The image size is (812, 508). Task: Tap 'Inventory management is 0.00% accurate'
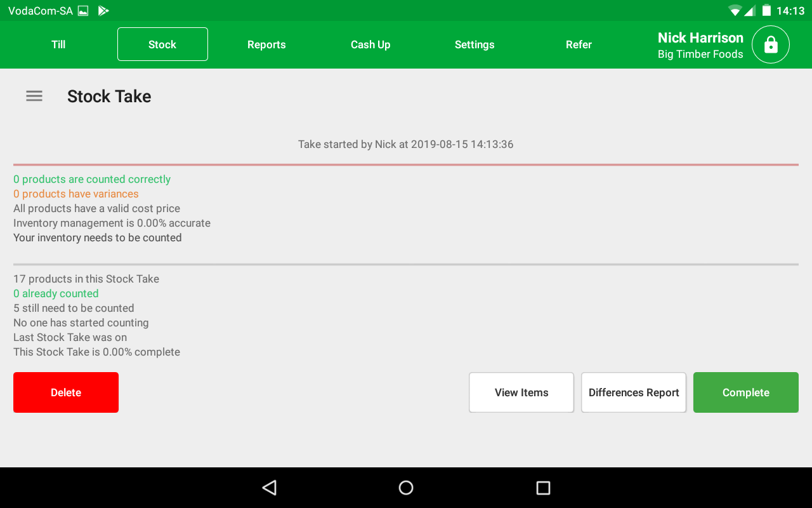112,223
